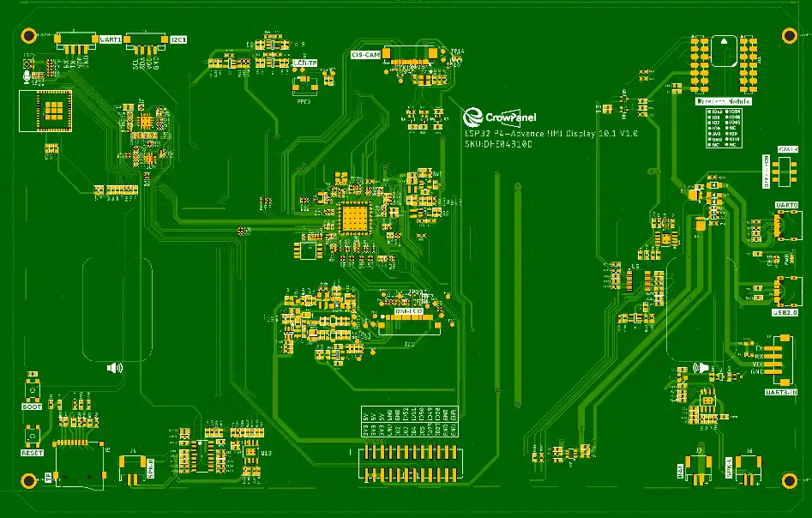812x518 pixels.
Task: Open the LCD-TP connector region
Action: tap(304, 63)
